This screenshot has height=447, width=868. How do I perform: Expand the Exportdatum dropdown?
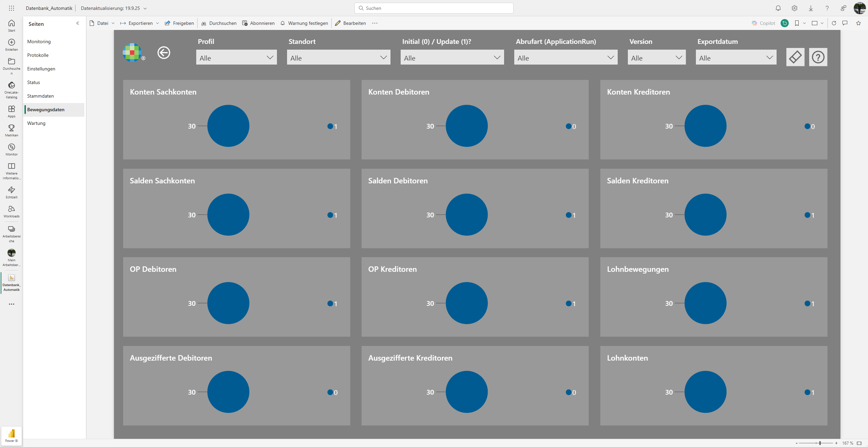tap(736, 57)
